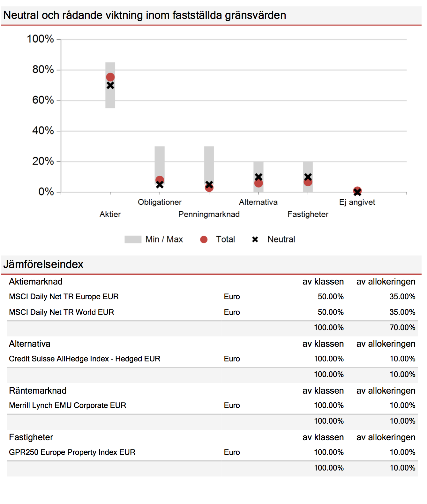Toggle the Neutral legend label
427x504 pixels.
point(281,240)
